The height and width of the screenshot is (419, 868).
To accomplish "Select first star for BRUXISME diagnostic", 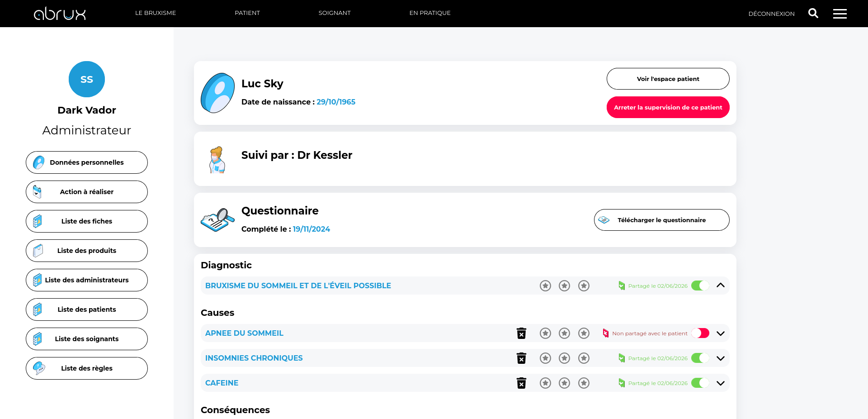I will [545, 286].
